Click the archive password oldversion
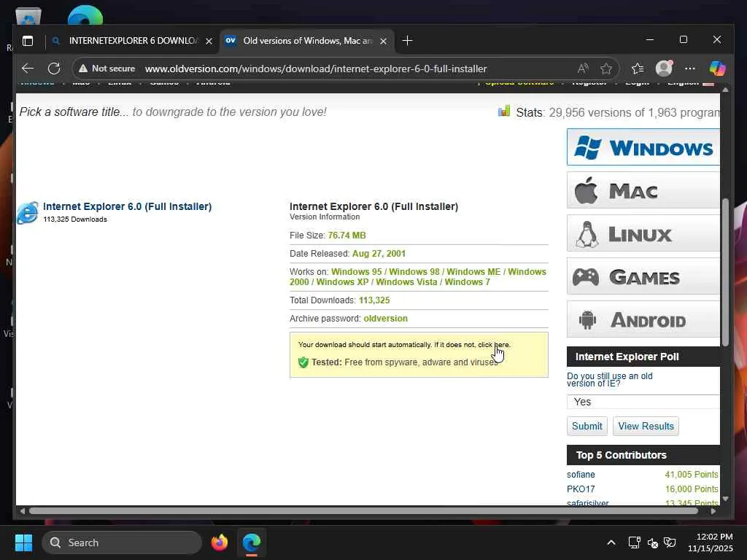This screenshot has height=560, width=747. 385,319
